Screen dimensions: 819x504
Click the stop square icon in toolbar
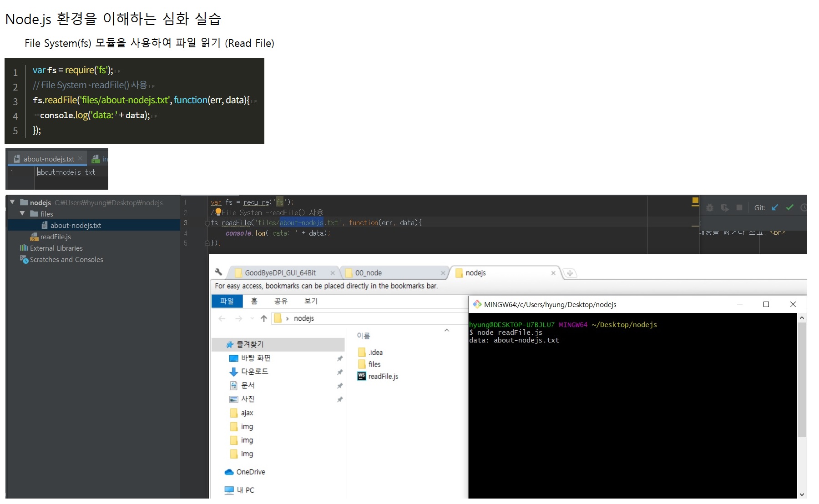[x=739, y=208]
